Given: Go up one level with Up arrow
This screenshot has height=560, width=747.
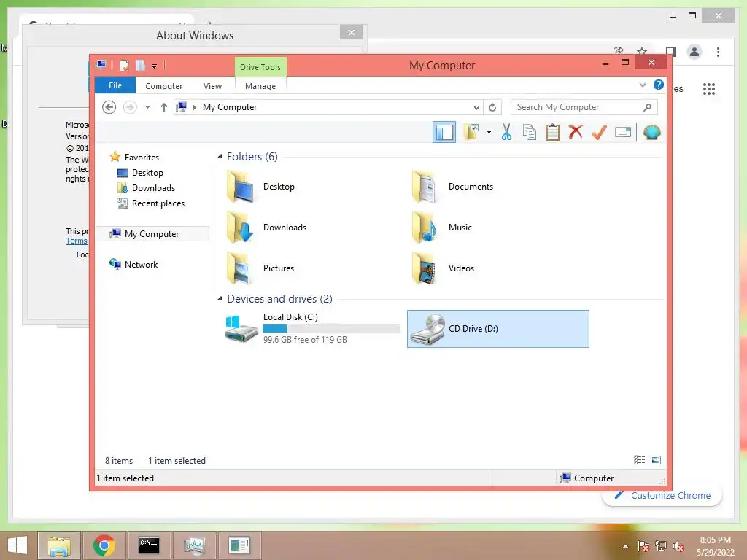Looking at the screenshot, I should [x=164, y=107].
